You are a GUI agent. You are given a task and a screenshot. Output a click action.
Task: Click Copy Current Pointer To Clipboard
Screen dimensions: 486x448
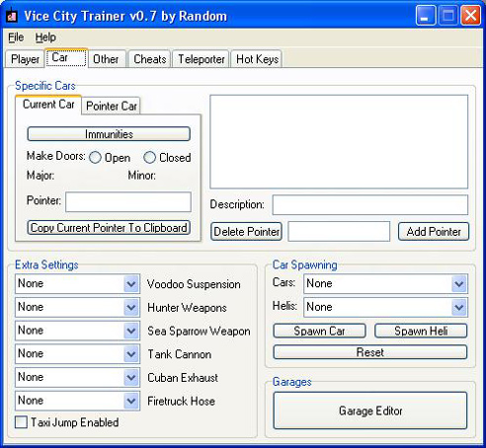109,228
